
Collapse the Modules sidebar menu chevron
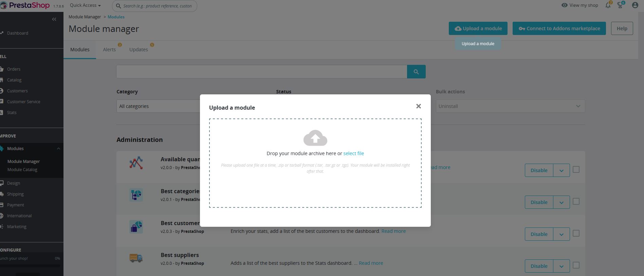click(x=58, y=148)
